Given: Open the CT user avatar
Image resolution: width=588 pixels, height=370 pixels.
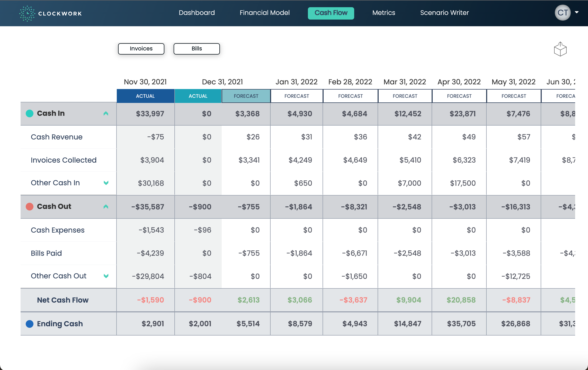Looking at the screenshot, I should click(x=562, y=13).
